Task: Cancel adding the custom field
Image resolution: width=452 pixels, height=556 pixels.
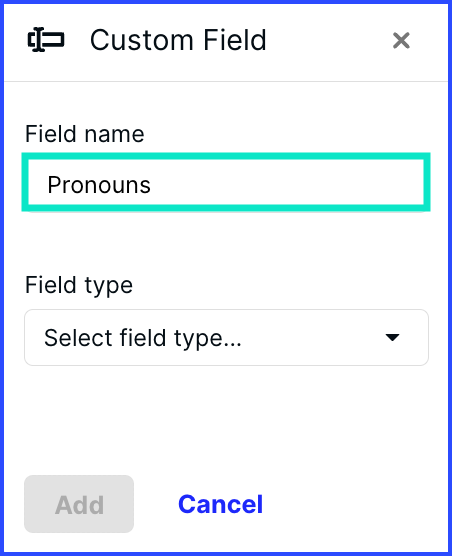Action: (x=220, y=504)
